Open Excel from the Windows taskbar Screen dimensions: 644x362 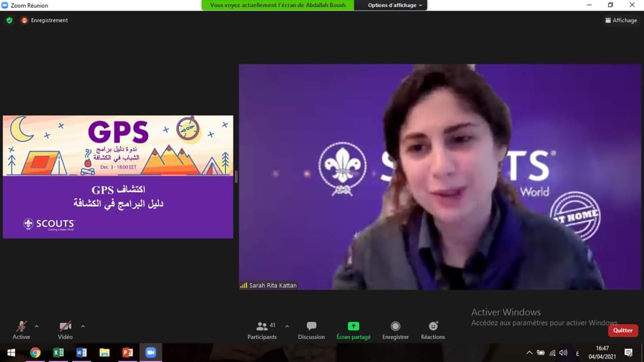(x=58, y=352)
